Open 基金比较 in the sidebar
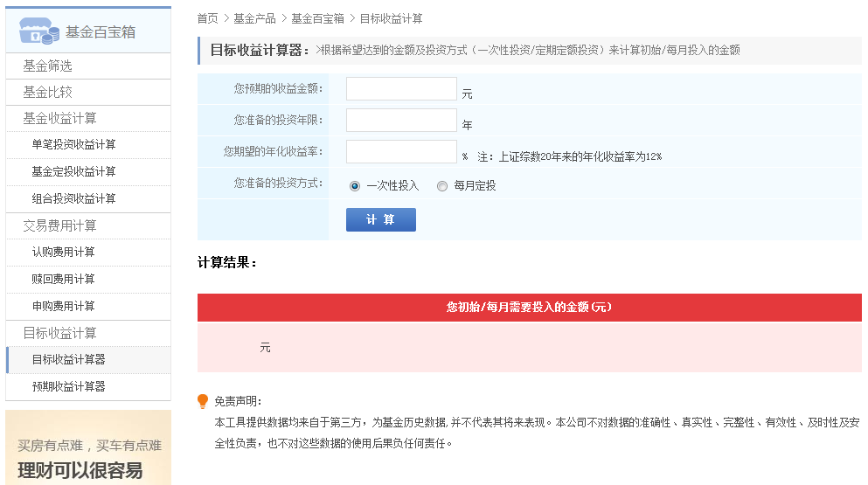The height and width of the screenshot is (485, 868). pyautogui.click(x=47, y=92)
